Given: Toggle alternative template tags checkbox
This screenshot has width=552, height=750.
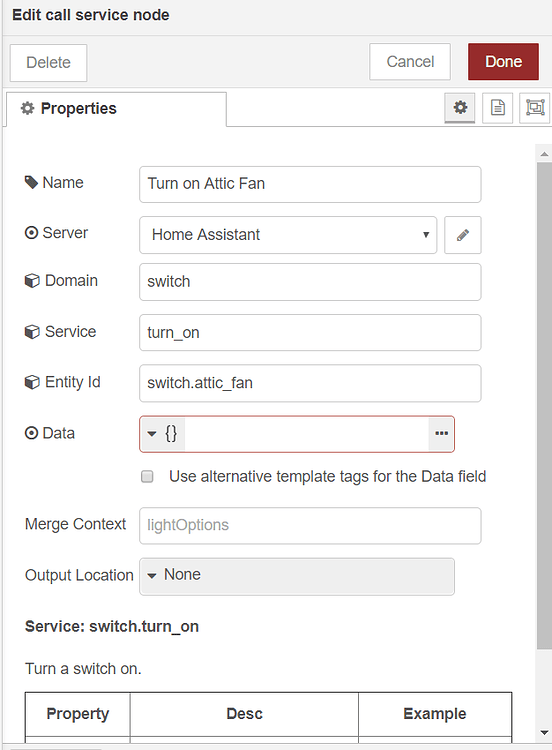Looking at the screenshot, I should 147,476.
